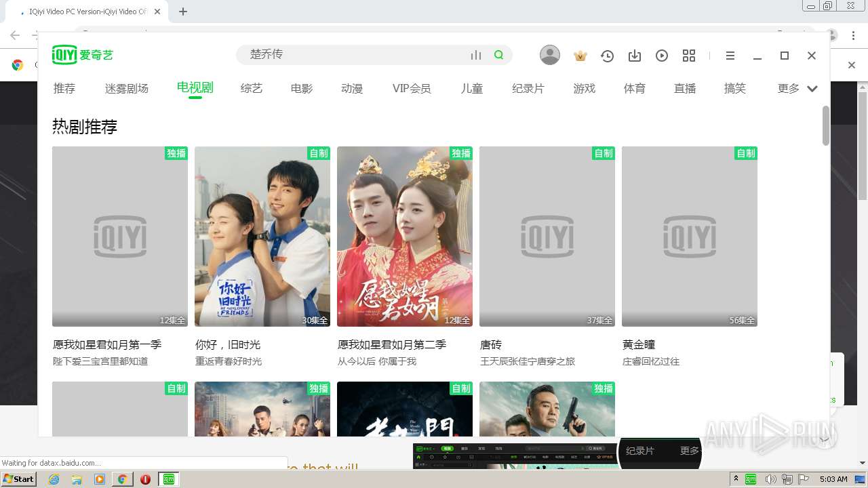Open 黄金瞳 placeholder poster
This screenshot has width=868, height=488.
[690, 237]
